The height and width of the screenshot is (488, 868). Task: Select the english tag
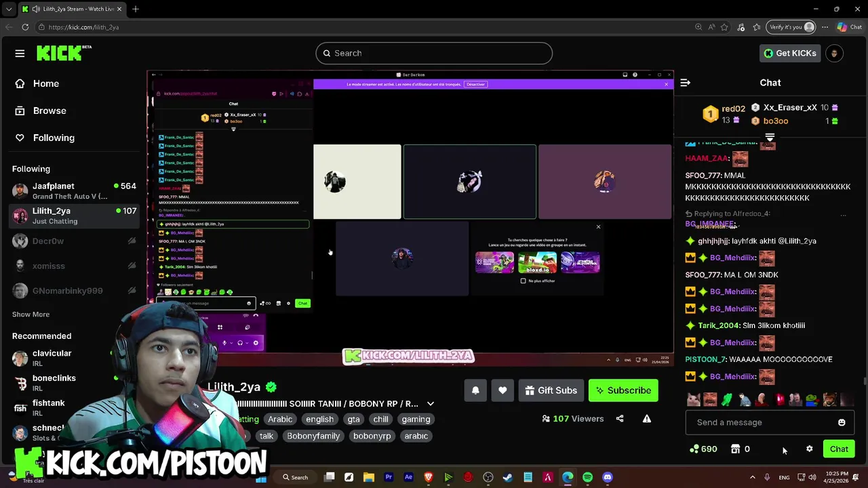[x=319, y=420]
